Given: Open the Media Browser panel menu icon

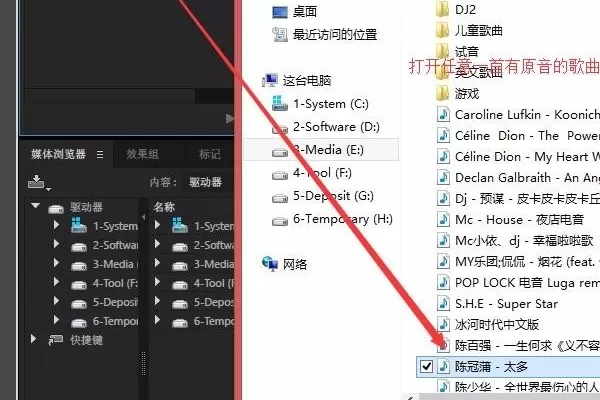Looking at the screenshot, I should pos(100,155).
